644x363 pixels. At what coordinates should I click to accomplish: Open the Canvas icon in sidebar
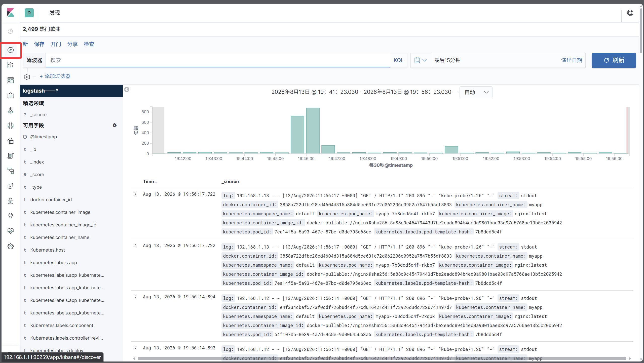[11, 95]
